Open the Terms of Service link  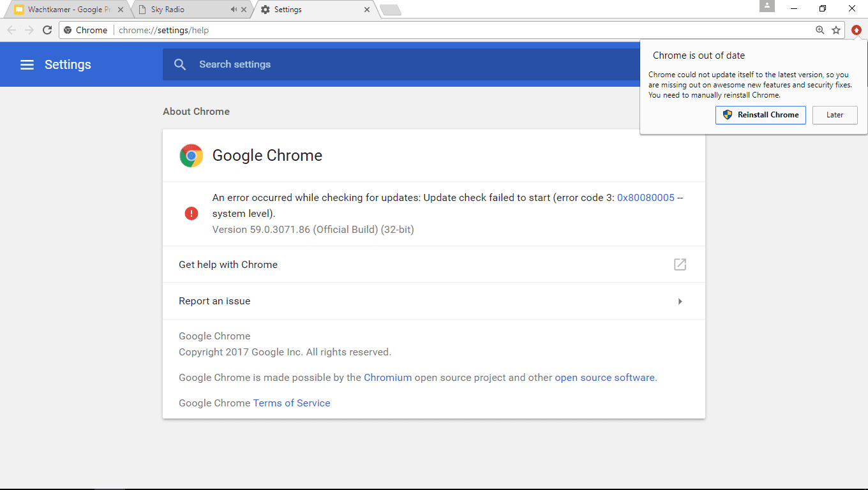click(292, 403)
